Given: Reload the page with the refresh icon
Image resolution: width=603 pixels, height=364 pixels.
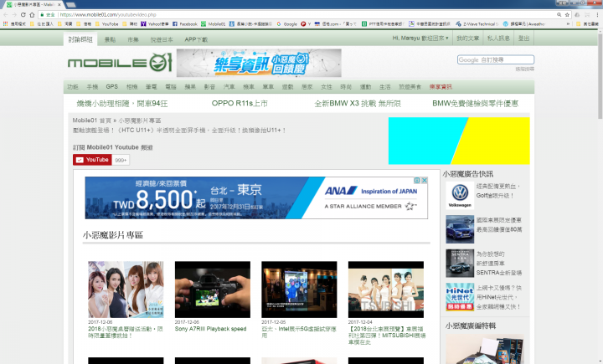Looking at the screenshot, I should 23,14.
